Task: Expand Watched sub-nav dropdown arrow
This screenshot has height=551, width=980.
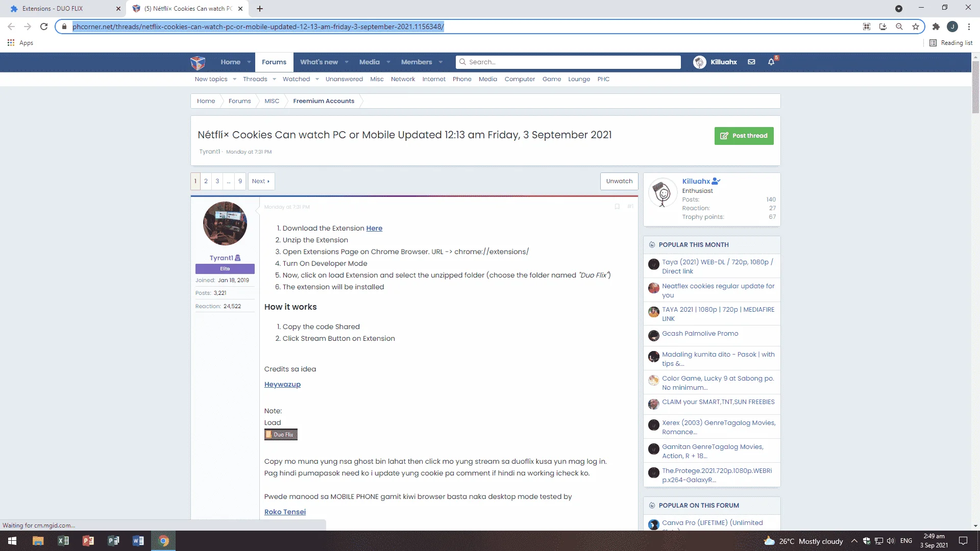Action: tap(317, 79)
